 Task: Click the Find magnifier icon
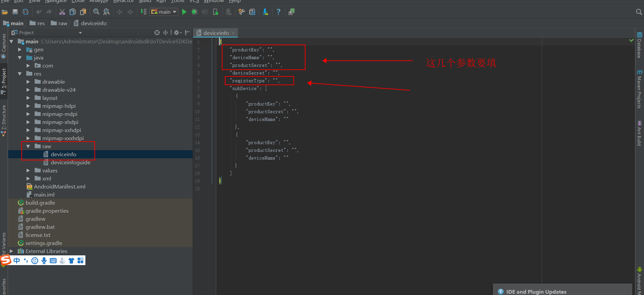[96, 12]
